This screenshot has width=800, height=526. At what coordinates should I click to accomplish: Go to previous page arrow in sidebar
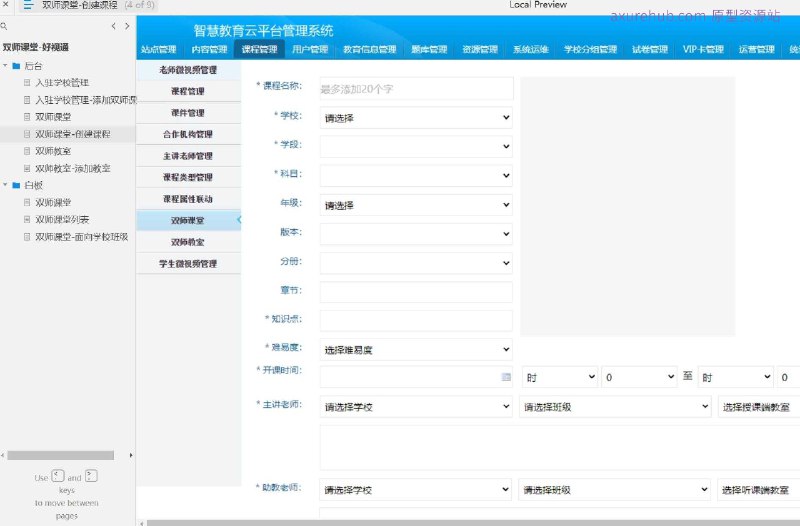point(113,26)
